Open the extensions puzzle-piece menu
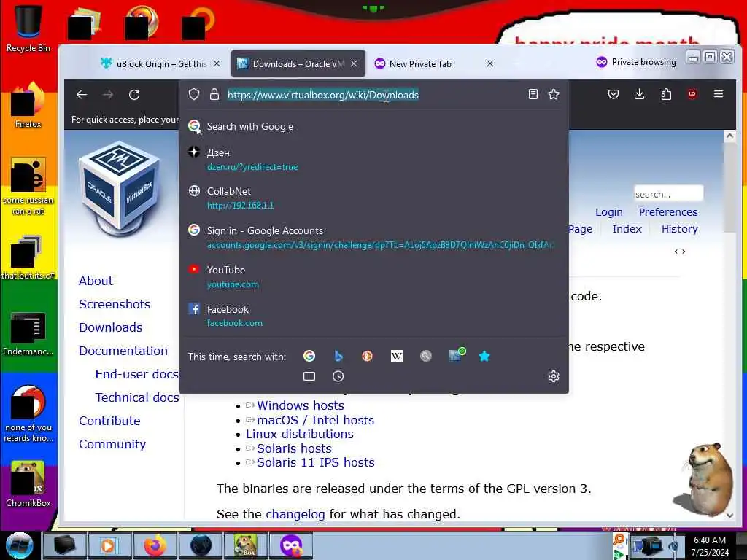The width and height of the screenshot is (747, 560). coord(666,94)
